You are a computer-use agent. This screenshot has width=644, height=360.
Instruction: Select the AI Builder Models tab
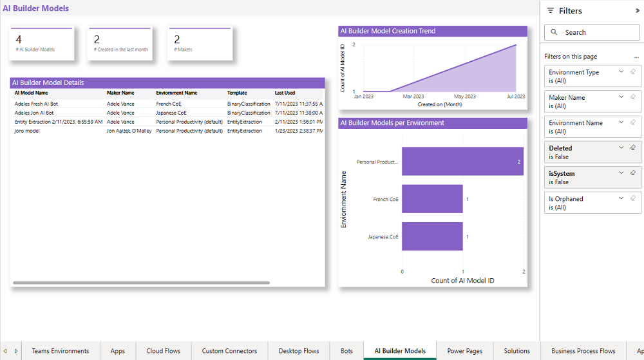tap(400, 351)
